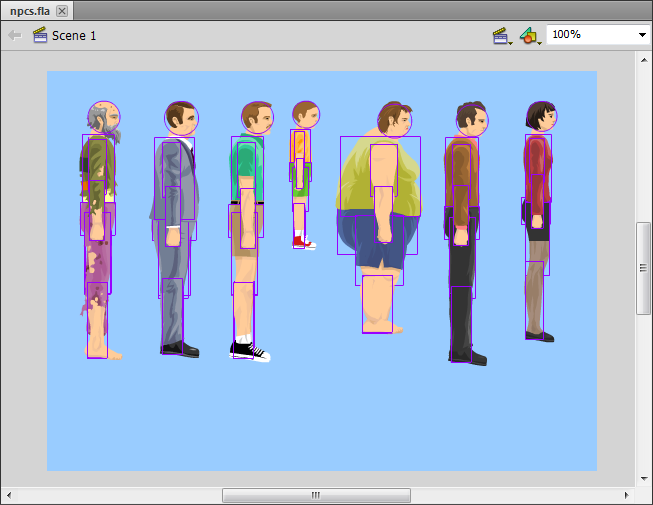Select the child's red sneaker
This screenshot has height=505, width=653.
[304, 243]
